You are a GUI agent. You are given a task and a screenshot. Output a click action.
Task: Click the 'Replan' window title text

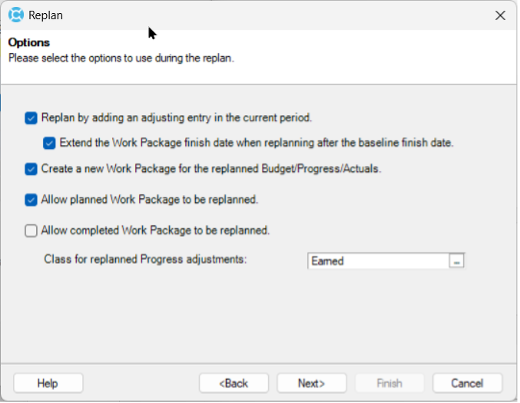tap(46, 15)
